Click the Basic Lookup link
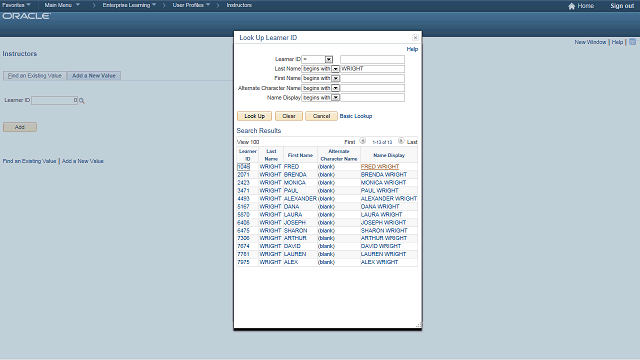This screenshot has width=640, height=360. pyautogui.click(x=356, y=116)
